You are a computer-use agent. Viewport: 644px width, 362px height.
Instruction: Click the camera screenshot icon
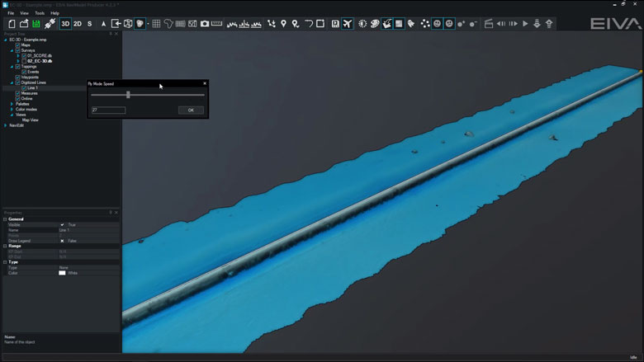pyautogui.click(x=205, y=24)
